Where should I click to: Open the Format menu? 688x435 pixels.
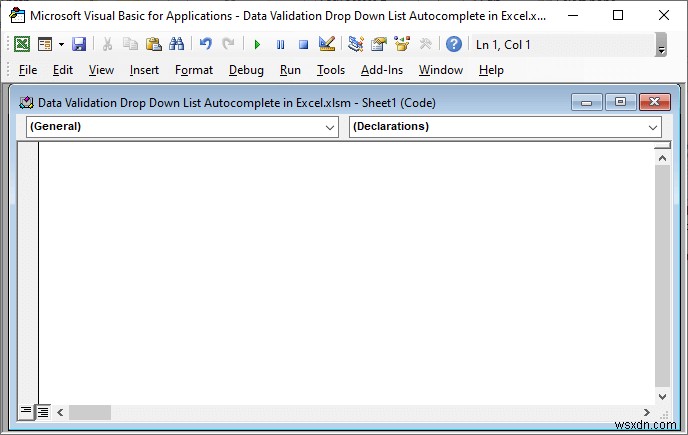coord(194,70)
